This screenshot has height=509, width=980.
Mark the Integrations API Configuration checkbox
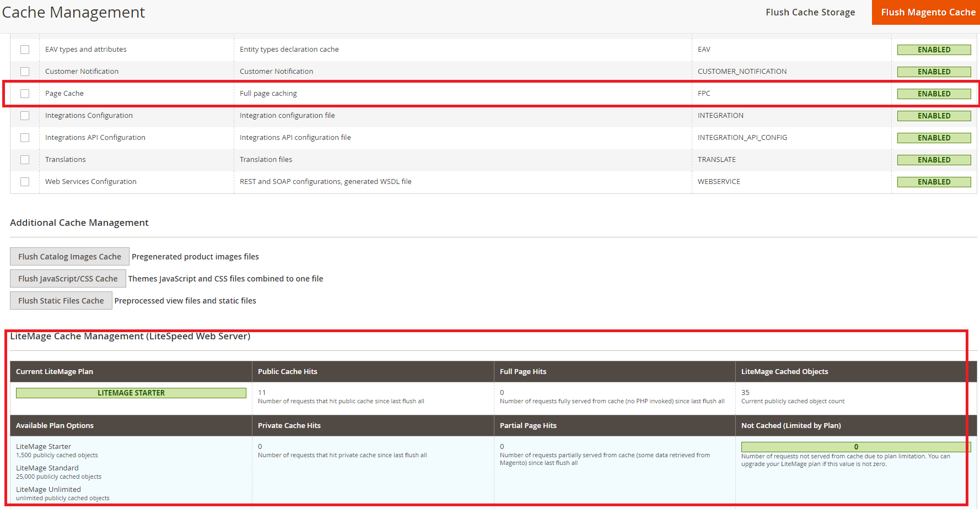tap(25, 138)
